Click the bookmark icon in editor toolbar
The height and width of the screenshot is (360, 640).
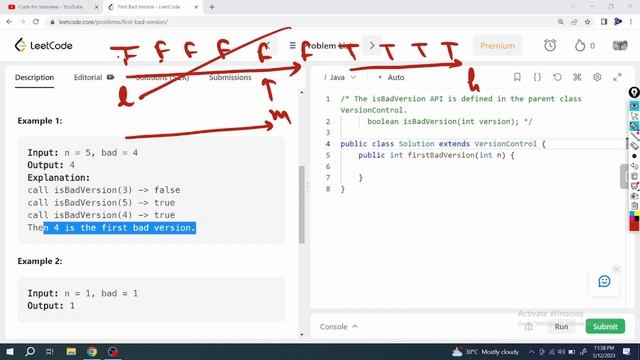pyautogui.click(x=517, y=77)
